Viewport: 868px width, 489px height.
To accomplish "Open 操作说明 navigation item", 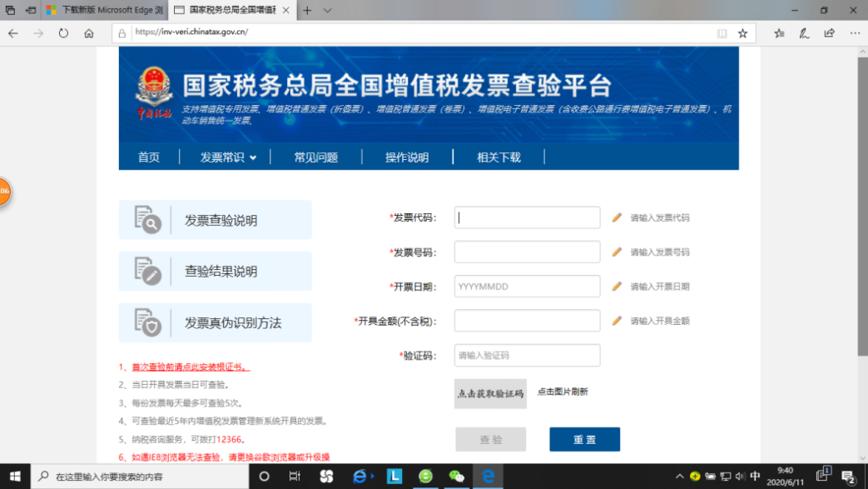I will (407, 157).
